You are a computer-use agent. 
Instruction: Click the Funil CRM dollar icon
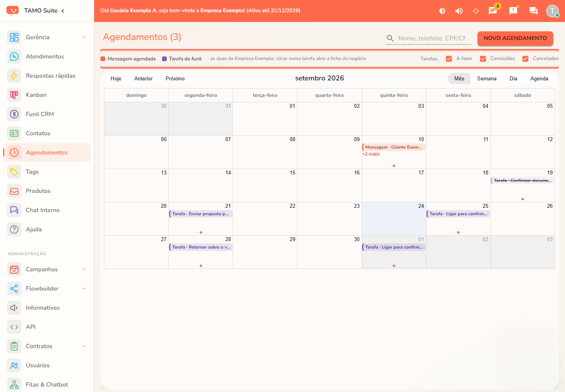tap(14, 114)
